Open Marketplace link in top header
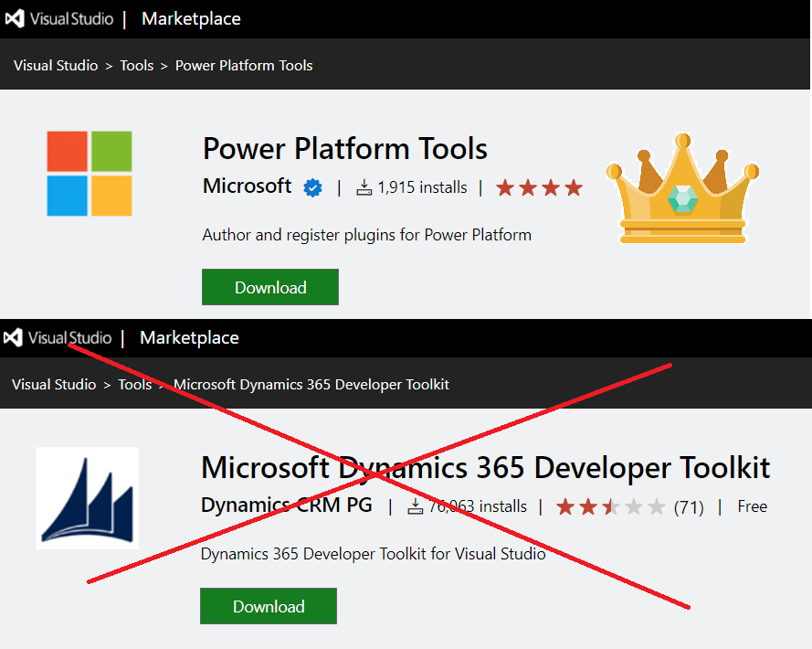This screenshot has width=812, height=649. (191, 19)
